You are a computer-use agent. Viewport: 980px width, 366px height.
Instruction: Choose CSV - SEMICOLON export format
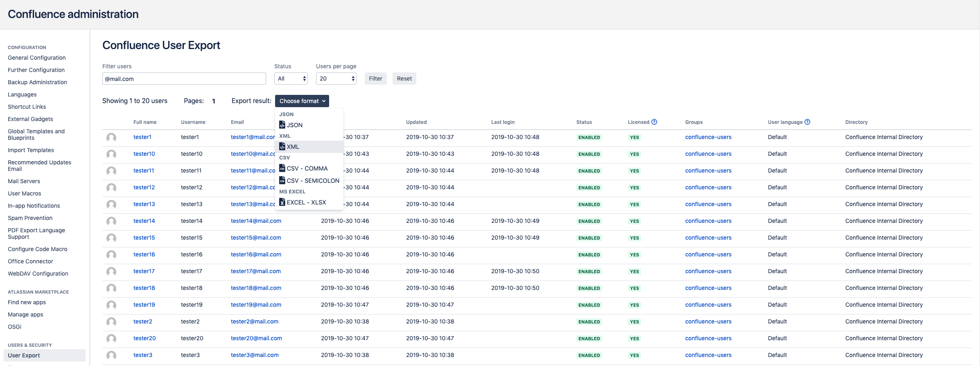click(313, 181)
